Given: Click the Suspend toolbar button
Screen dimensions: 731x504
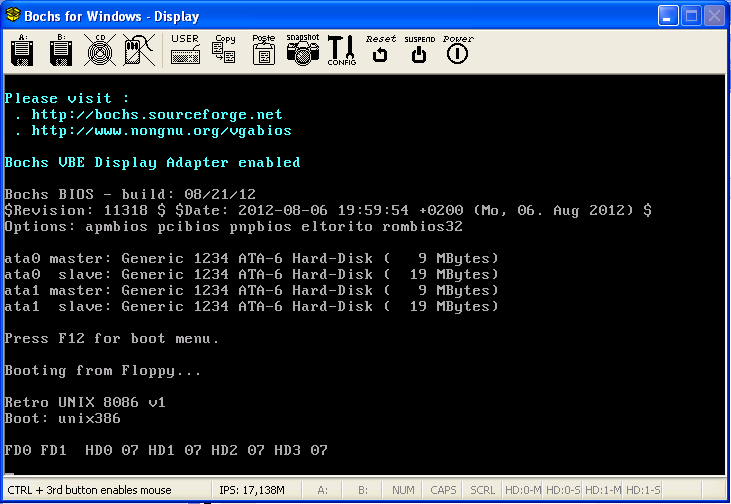Looking at the screenshot, I should [x=419, y=49].
